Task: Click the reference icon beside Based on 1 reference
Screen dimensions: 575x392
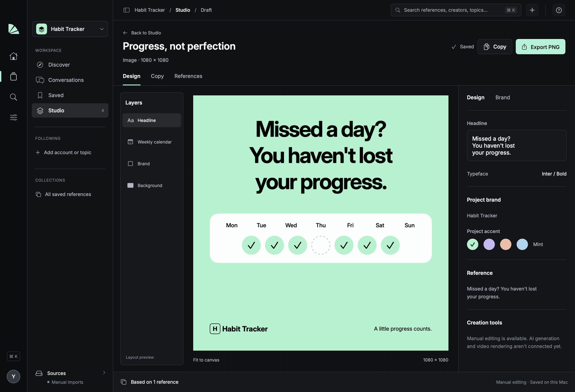Action: click(124, 382)
